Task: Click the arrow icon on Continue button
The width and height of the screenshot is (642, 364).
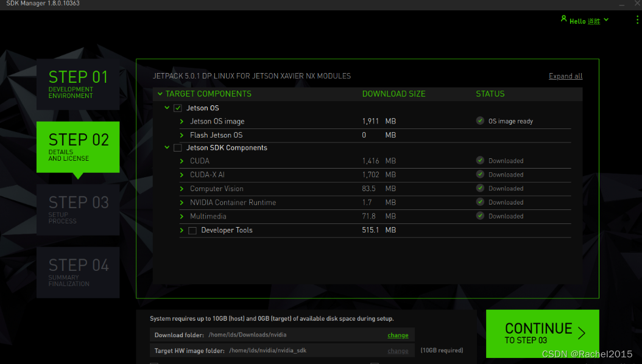Action: 582,333
